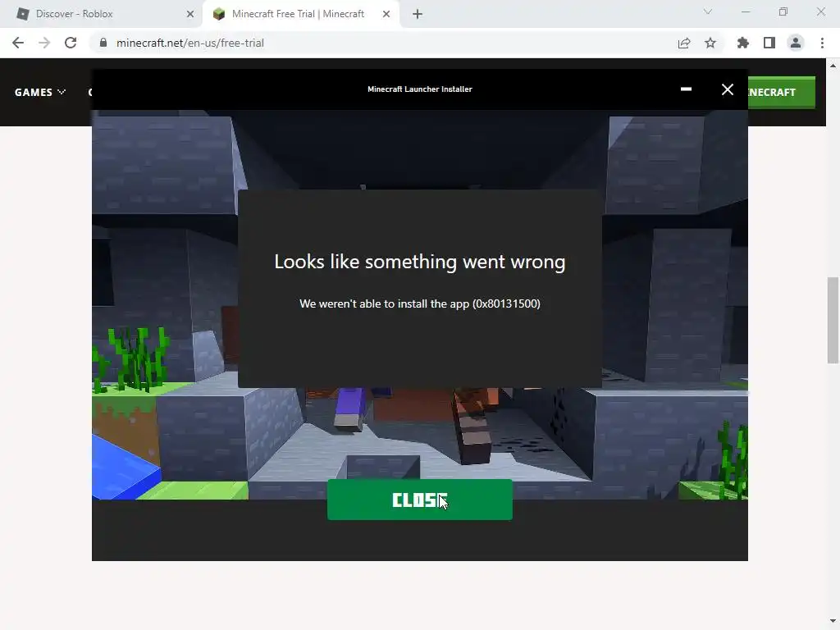
Task: Open the tab search chevron dropdown
Action: [708, 11]
